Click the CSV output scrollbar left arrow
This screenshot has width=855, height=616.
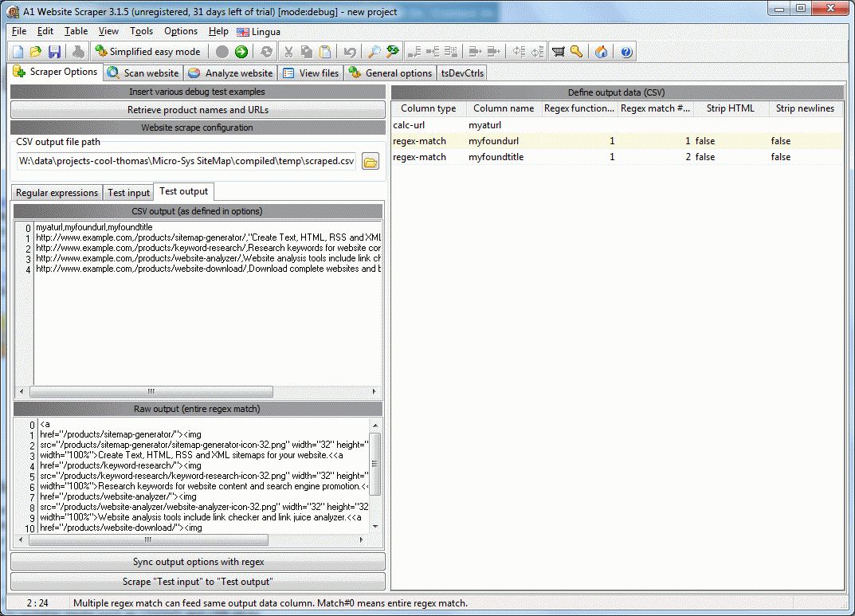point(22,391)
